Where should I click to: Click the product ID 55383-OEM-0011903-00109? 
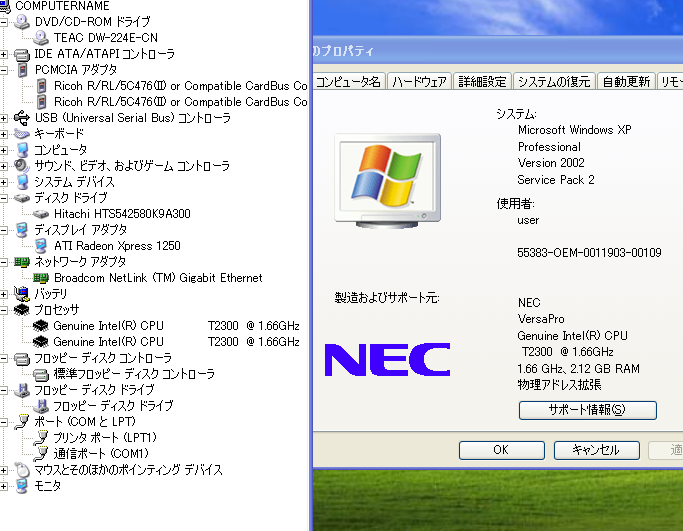589,253
